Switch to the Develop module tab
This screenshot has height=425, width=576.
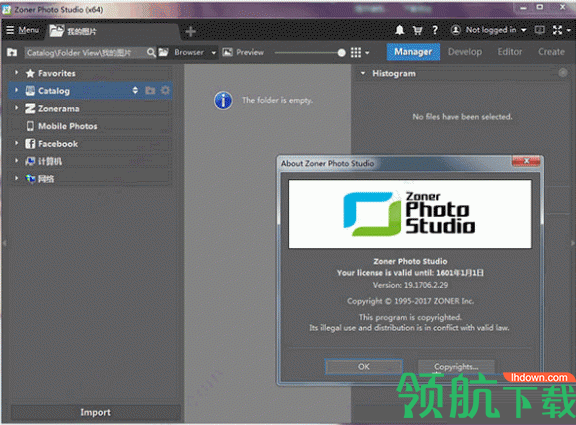(465, 52)
